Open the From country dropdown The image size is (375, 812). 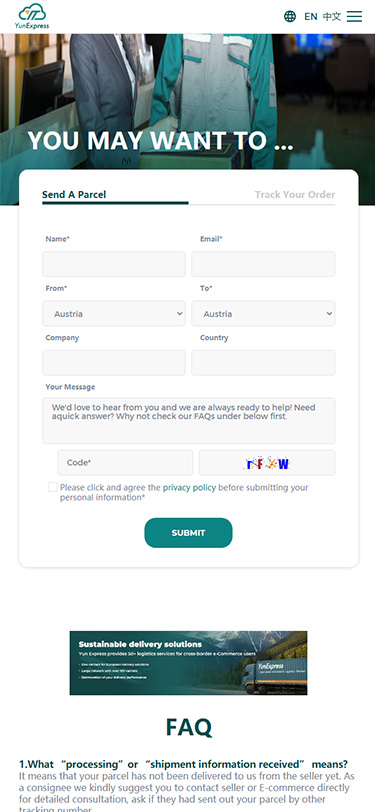114,314
